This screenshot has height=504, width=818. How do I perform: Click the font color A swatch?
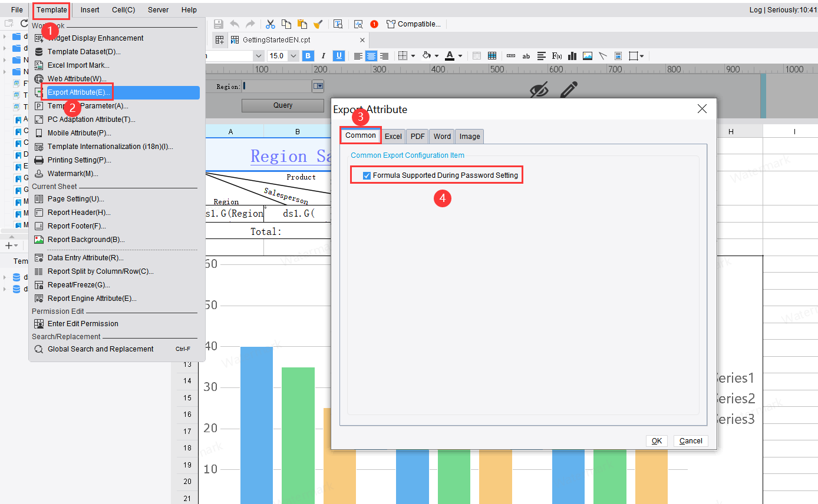450,56
